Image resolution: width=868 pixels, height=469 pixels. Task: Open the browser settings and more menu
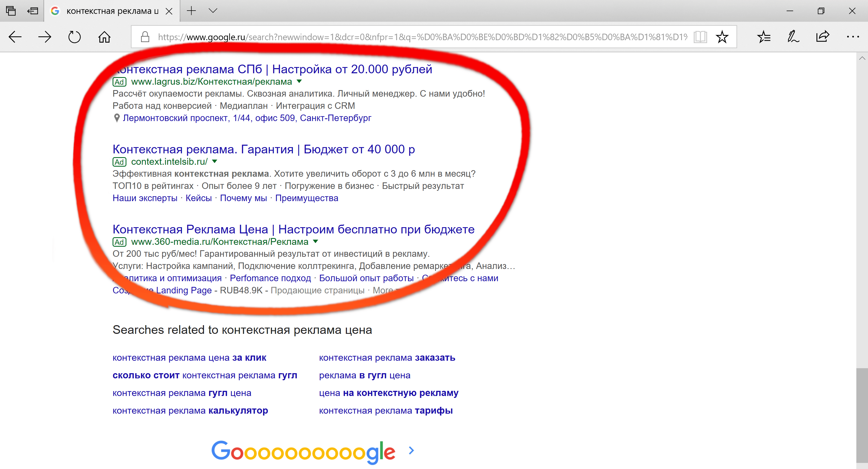point(853,37)
